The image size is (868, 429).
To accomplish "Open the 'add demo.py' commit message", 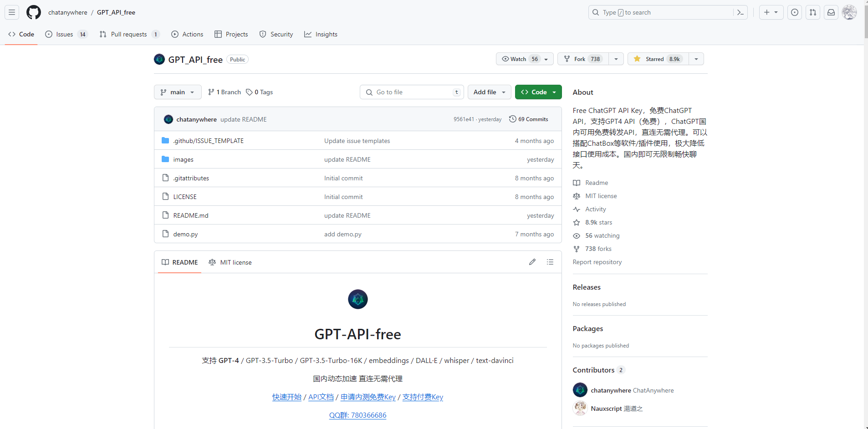I will pyautogui.click(x=343, y=234).
